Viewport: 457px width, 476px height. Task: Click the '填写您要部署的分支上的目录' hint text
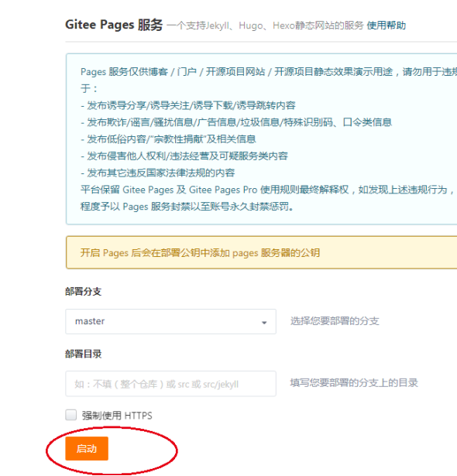click(x=354, y=383)
